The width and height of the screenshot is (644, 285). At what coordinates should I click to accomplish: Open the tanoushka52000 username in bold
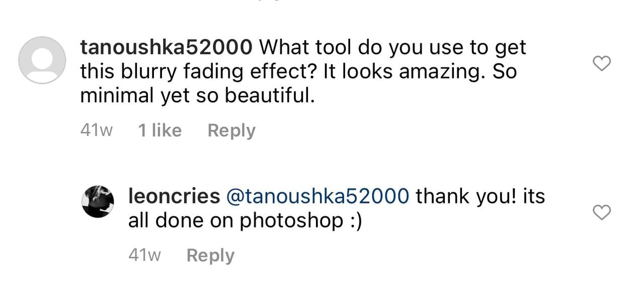click(166, 48)
